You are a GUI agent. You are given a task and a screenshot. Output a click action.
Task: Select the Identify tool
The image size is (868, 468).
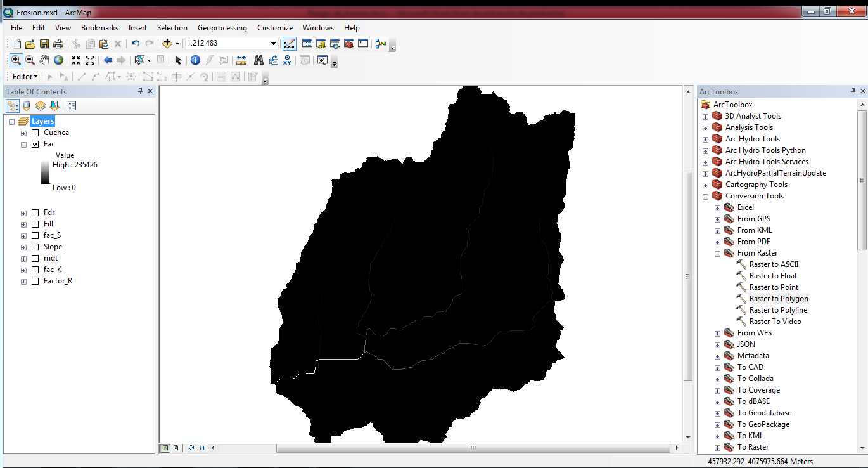(x=195, y=60)
